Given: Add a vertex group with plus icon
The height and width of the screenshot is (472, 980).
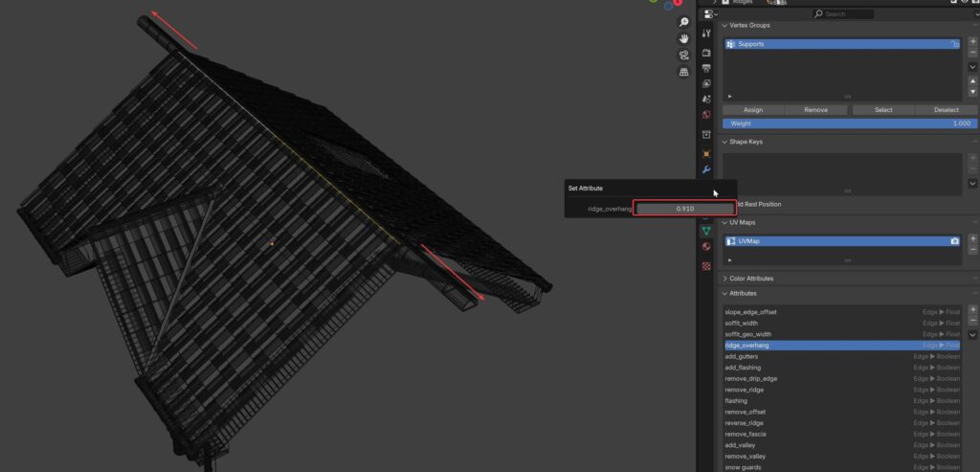Looking at the screenshot, I should click(972, 41).
